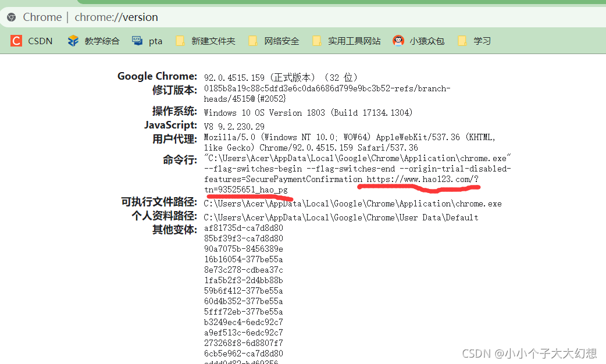Screen dimensions: 606x364
Task: Click the Google Chrome version number 92.0.4515.159
Action: [x=234, y=78]
